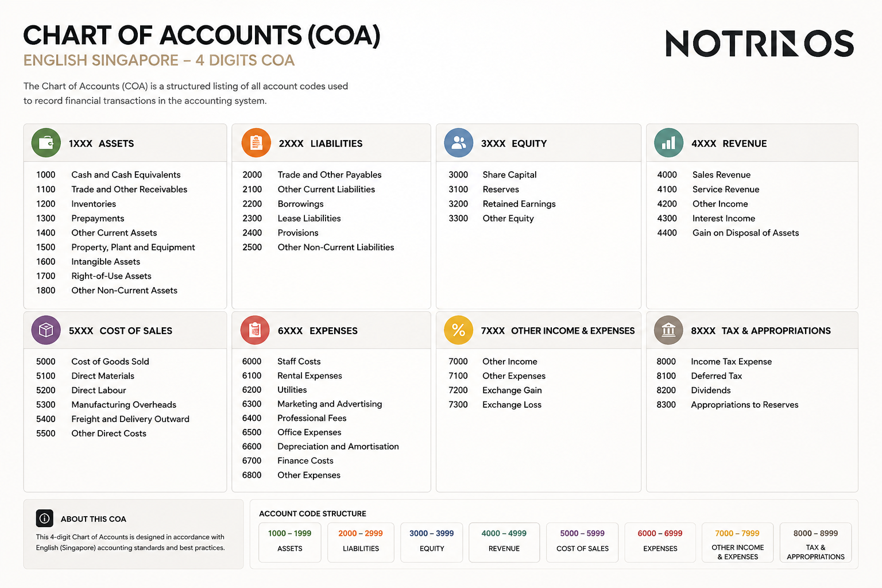Click the info icon beside About This COA
The image size is (882, 588).
[44, 519]
